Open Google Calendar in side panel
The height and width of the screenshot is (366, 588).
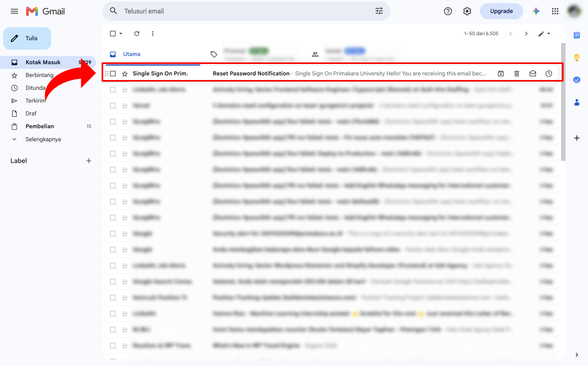coord(577,35)
